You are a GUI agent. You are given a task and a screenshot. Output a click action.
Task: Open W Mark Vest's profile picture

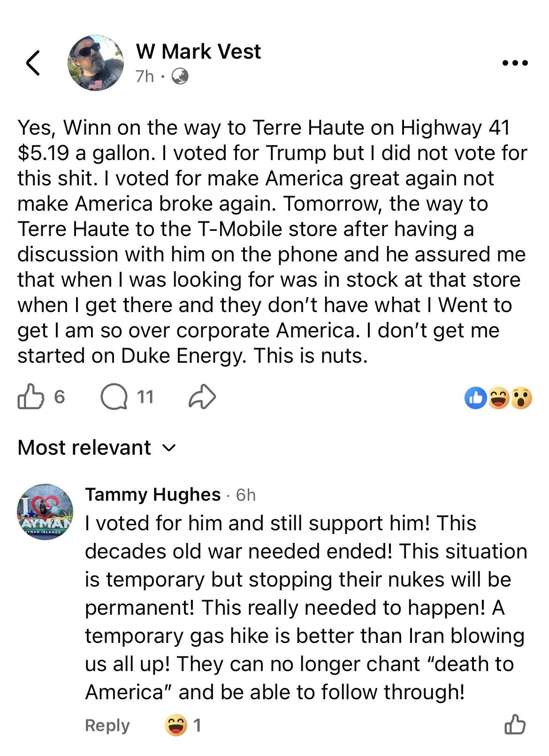point(96,63)
